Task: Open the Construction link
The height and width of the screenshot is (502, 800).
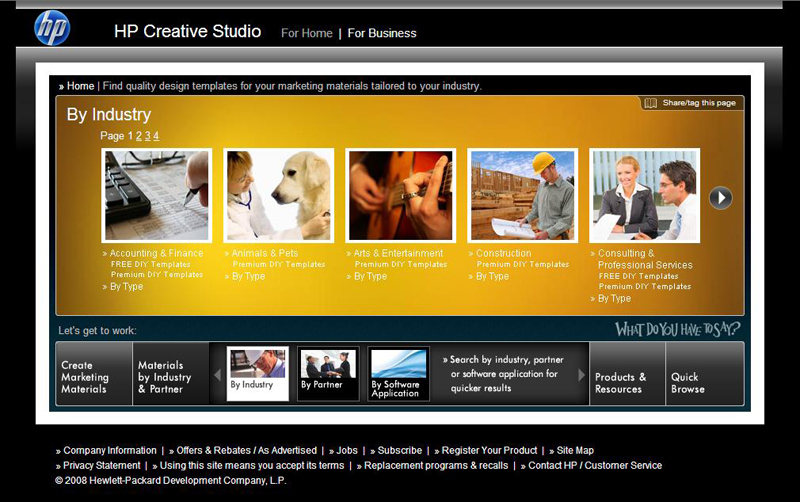Action: click(504, 253)
